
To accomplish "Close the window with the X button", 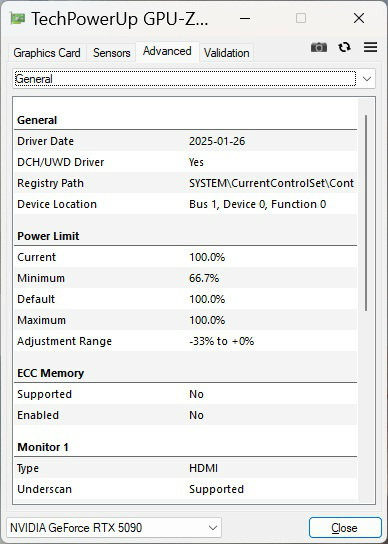I will [359, 18].
